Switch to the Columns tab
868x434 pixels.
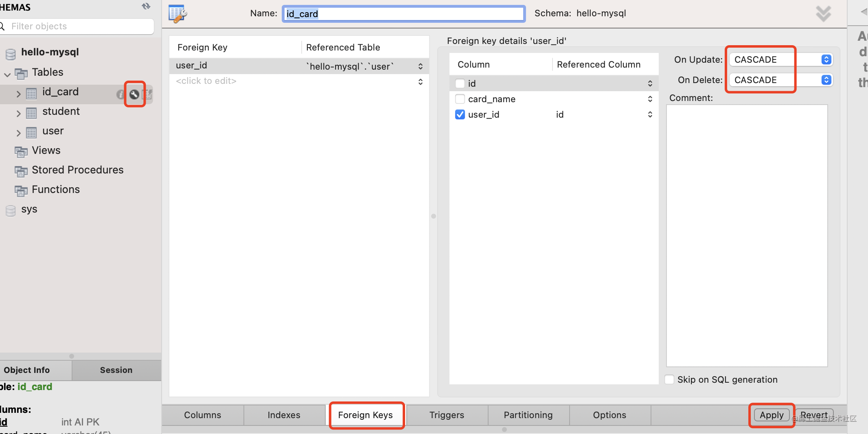point(203,415)
